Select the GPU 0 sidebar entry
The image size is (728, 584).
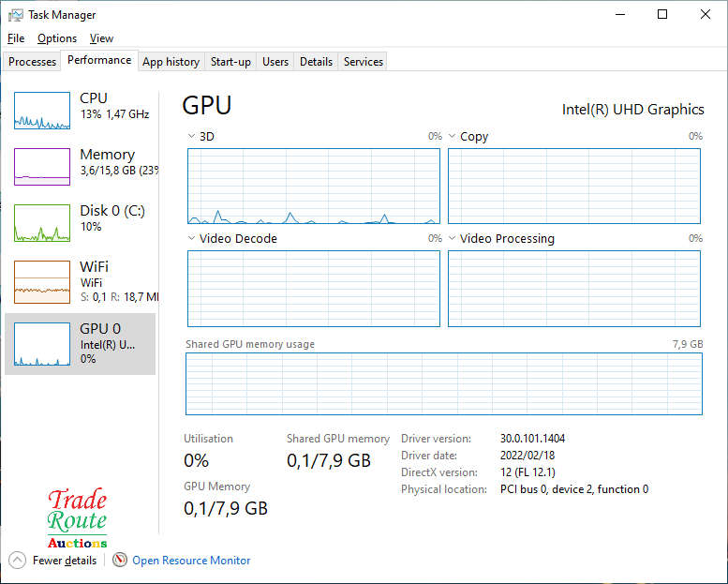[x=81, y=343]
